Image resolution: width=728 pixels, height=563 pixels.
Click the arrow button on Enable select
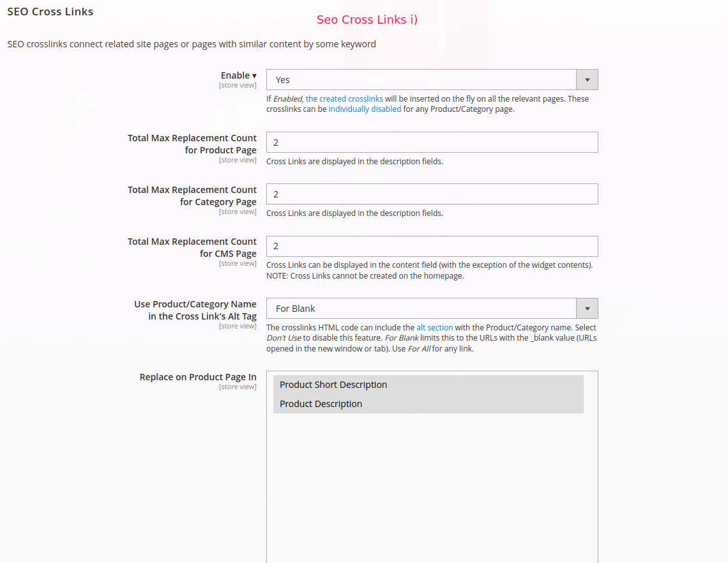click(587, 80)
